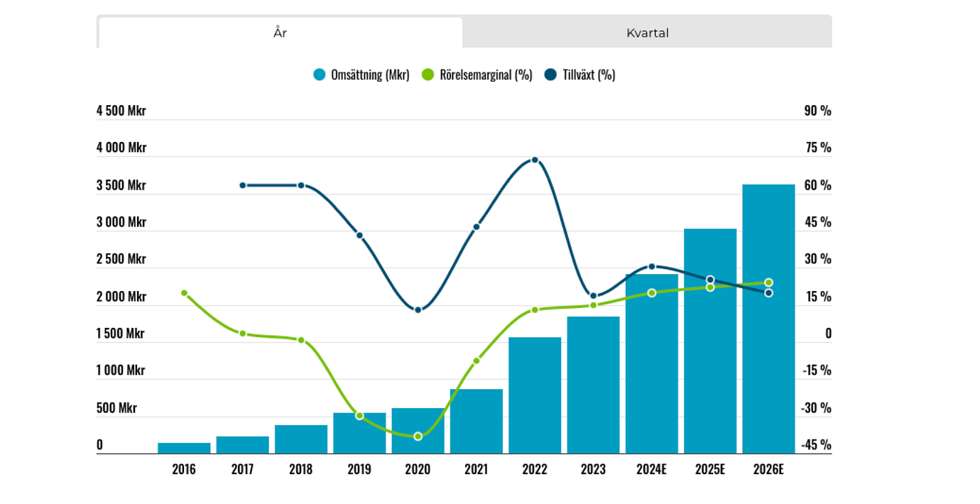Click the 2023 revenue bar
This screenshot has width=980, height=504.
pyautogui.click(x=593, y=385)
